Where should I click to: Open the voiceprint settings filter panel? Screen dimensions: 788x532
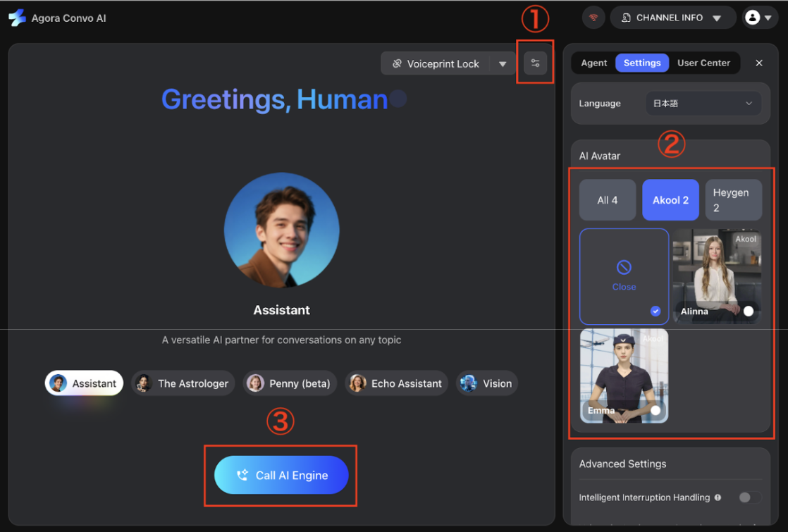pos(535,63)
